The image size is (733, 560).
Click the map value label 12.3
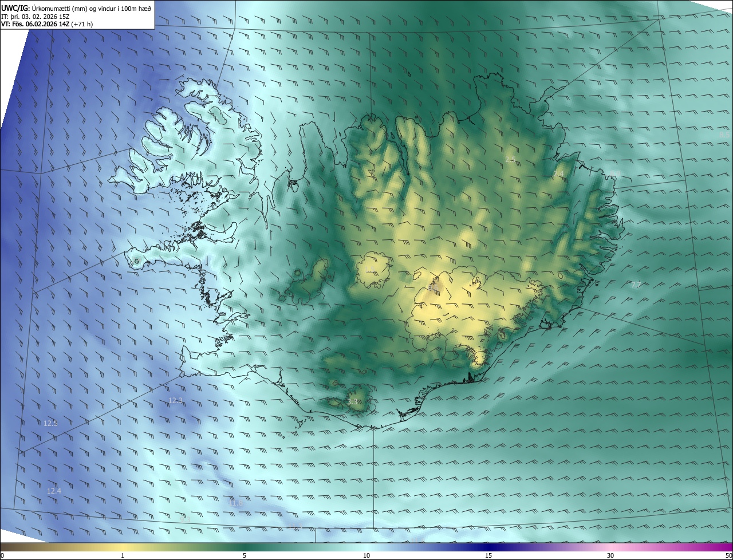point(175,401)
